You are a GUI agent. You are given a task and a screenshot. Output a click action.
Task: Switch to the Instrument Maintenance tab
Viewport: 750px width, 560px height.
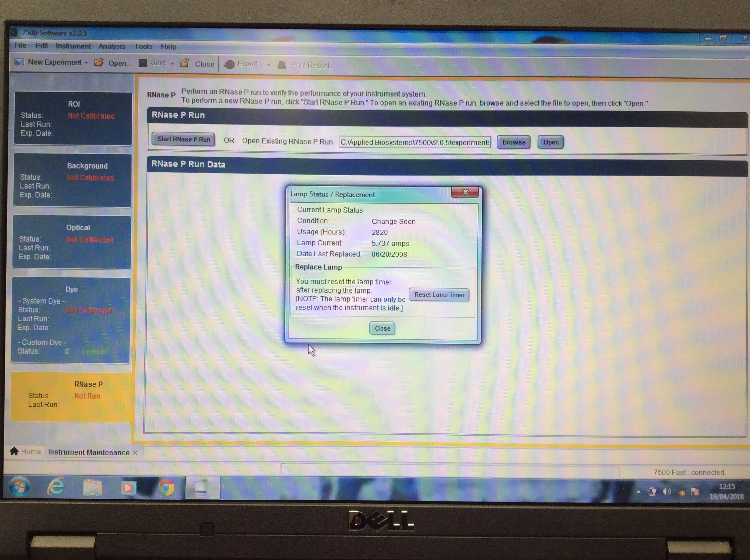(89, 452)
